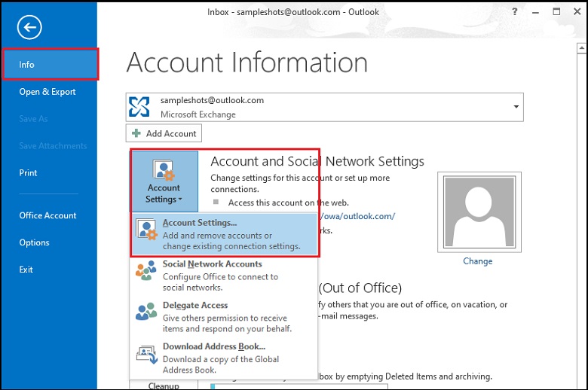588x390 pixels.
Task: Open the Open & Export page
Action: tap(47, 92)
